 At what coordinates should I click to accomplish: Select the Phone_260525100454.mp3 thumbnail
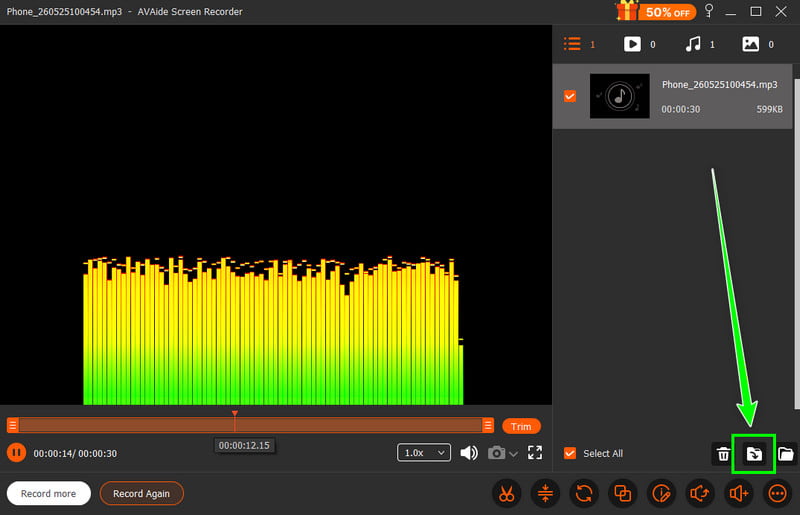pos(619,96)
